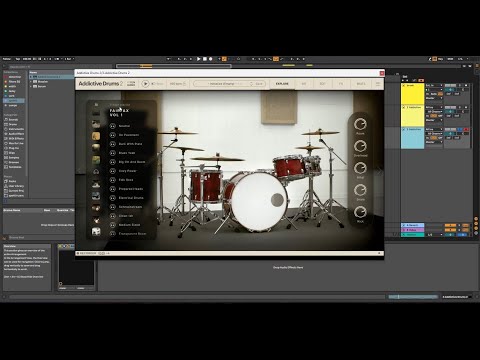Toggle the red record arm on blue track

pyautogui.click(x=466, y=129)
